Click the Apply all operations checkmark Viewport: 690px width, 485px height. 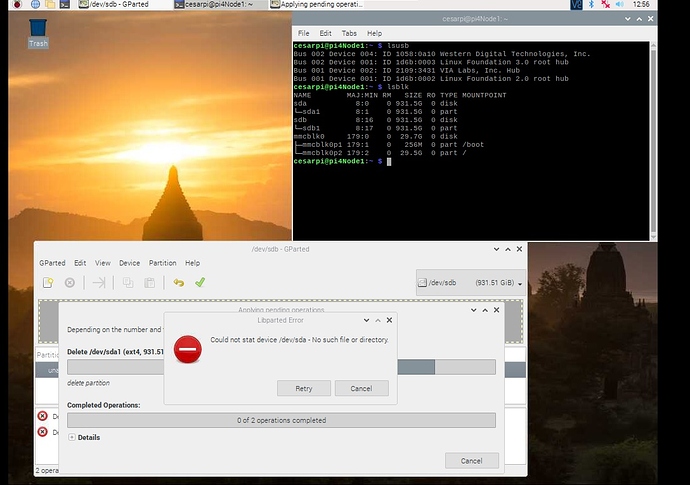(x=200, y=283)
